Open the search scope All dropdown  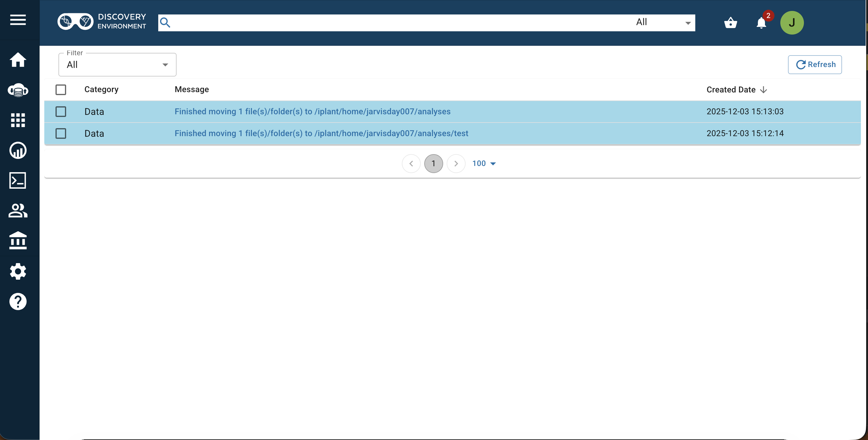(662, 22)
